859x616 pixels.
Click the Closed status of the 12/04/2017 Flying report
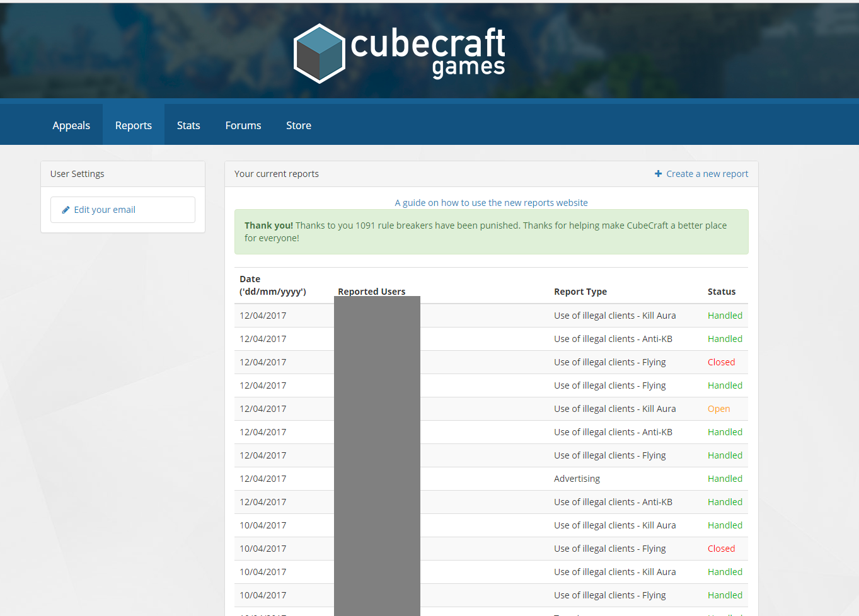(x=721, y=362)
